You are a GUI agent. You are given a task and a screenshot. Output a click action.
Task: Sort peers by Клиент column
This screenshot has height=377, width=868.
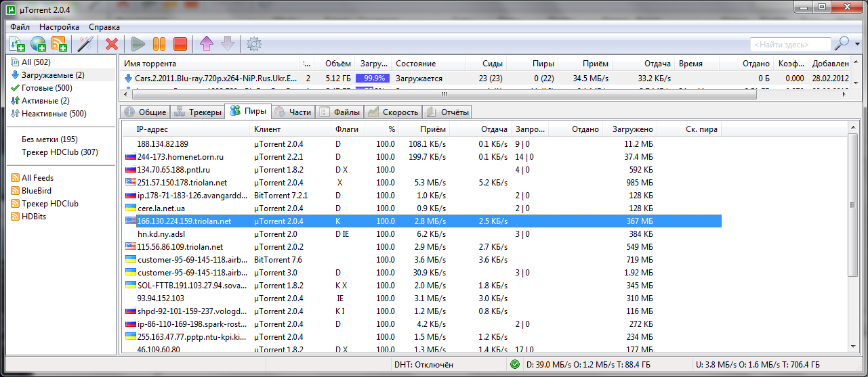coord(291,129)
